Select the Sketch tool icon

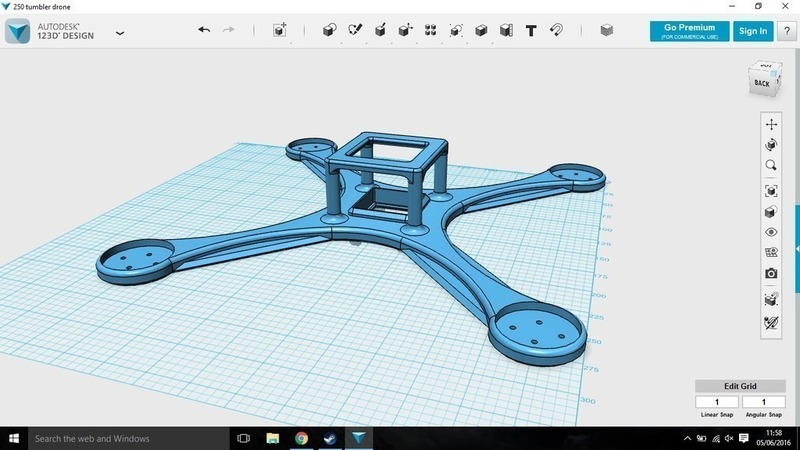pyautogui.click(x=355, y=31)
